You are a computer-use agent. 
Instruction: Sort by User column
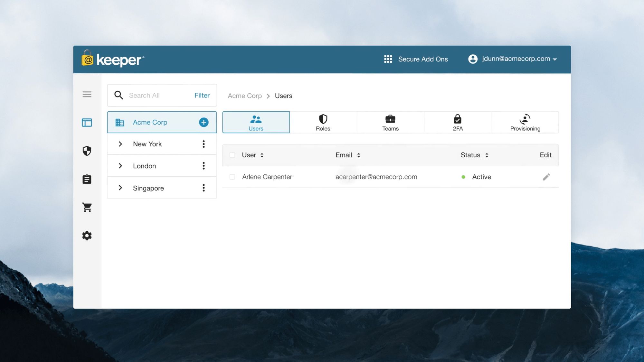pyautogui.click(x=253, y=155)
